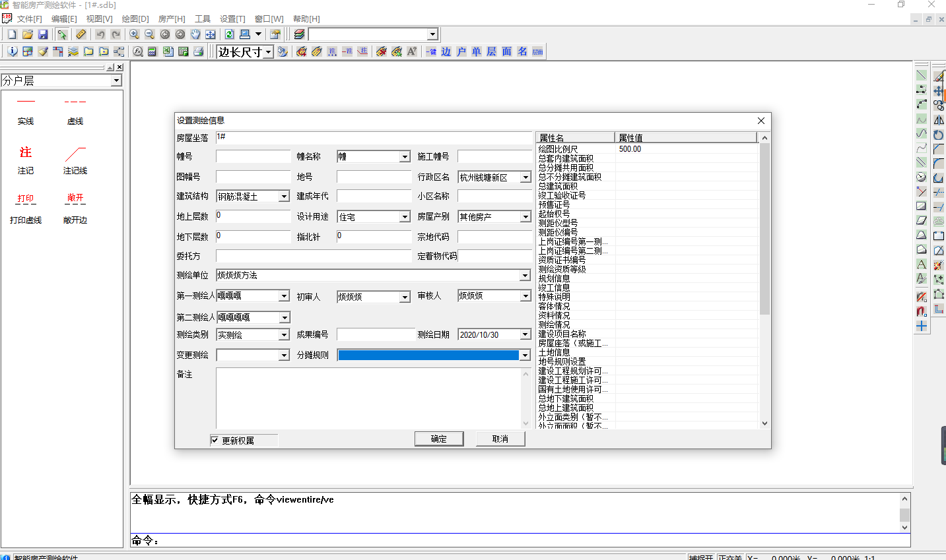Viewport: 946px width, 560px height.
Task: Click the calculator icon
Action: [152, 51]
